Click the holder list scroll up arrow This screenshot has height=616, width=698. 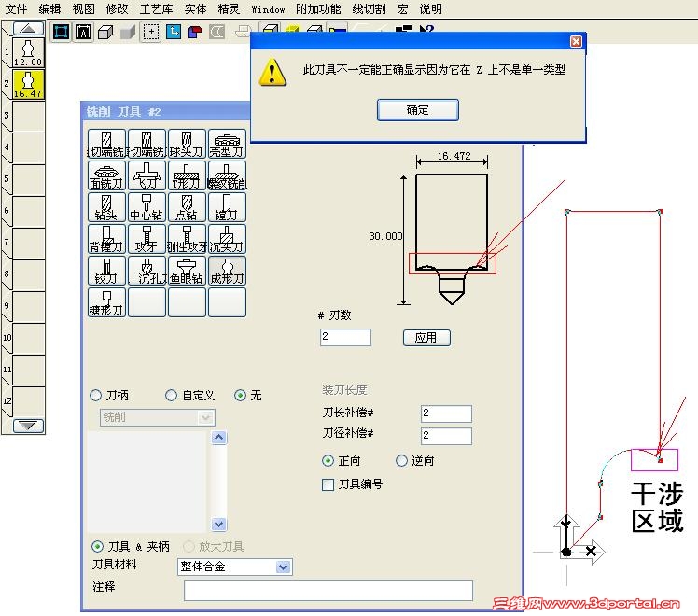point(218,438)
